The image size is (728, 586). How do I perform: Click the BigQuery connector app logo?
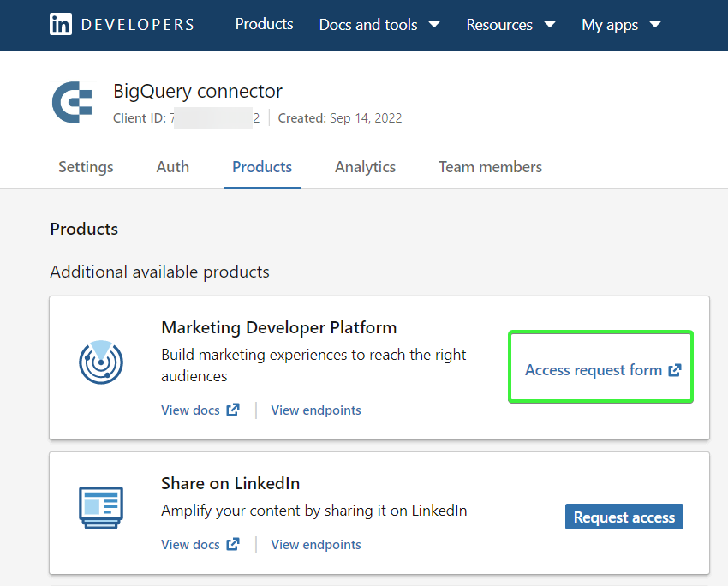pos(72,102)
